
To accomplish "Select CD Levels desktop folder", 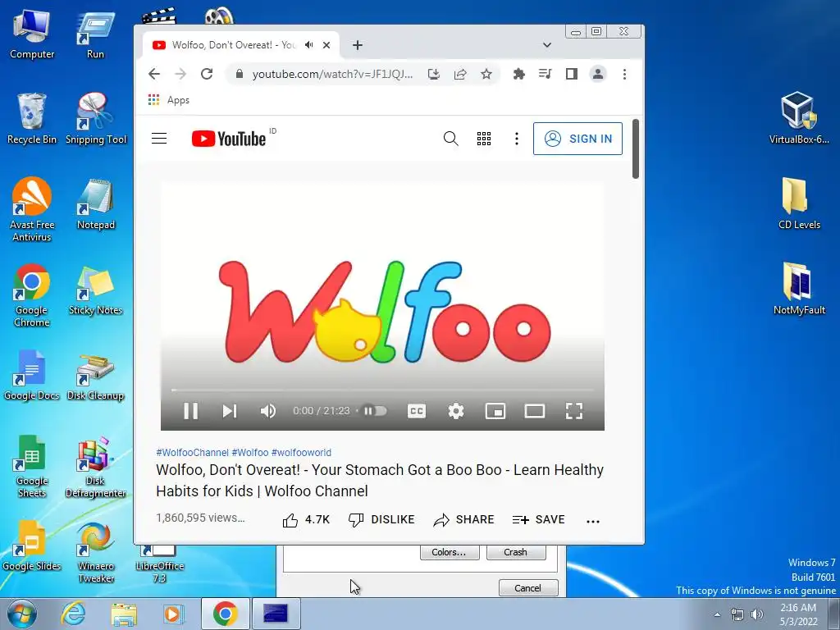I will pos(799,203).
